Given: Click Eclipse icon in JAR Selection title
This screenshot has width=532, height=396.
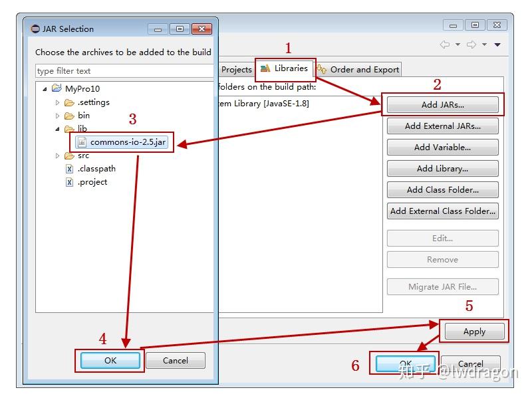Looking at the screenshot, I should [x=35, y=29].
